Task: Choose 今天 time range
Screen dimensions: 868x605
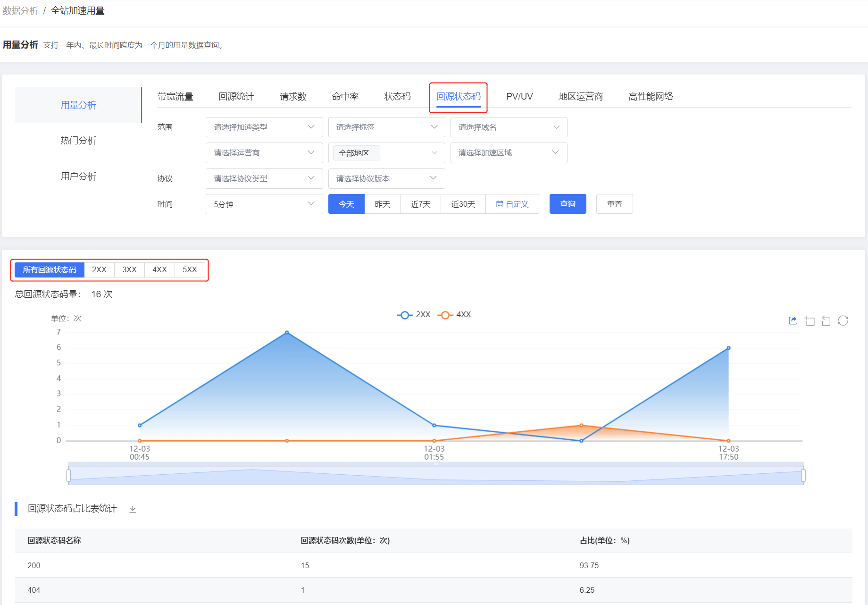Action: coord(346,204)
